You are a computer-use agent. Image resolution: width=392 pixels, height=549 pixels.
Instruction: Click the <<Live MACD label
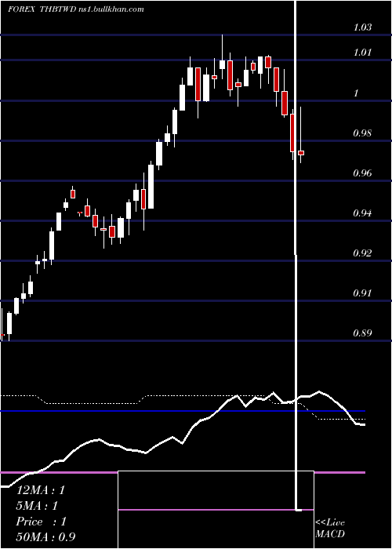[330, 528]
